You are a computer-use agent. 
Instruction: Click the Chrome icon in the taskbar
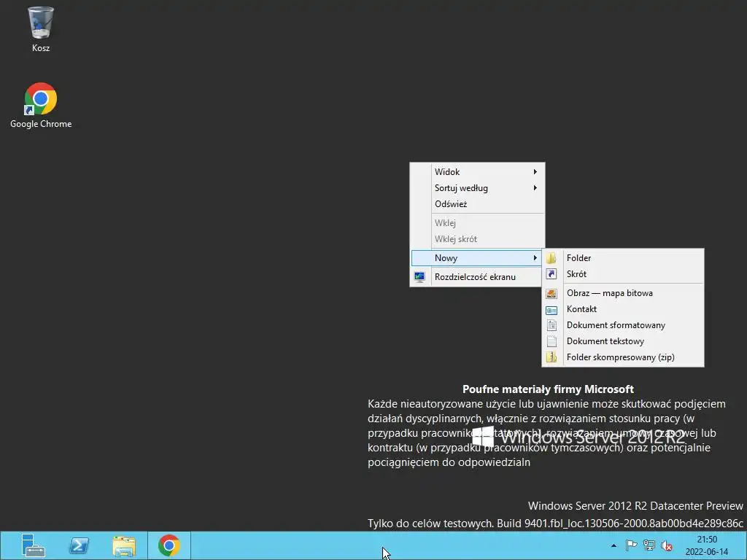coord(169,545)
